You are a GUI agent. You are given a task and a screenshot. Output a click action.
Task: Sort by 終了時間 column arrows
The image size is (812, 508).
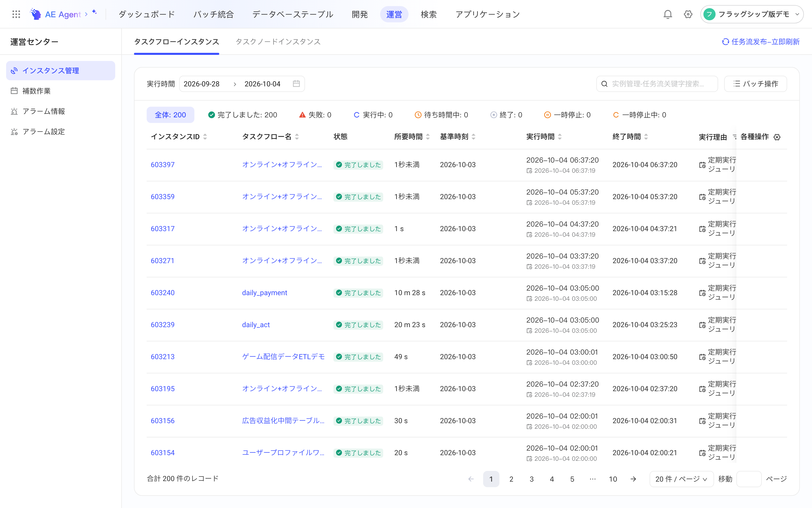[646, 137]
